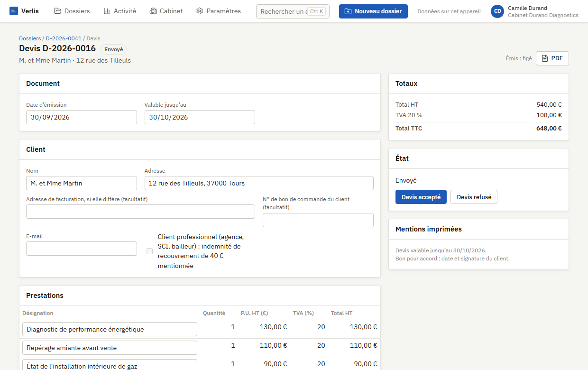Click the N° de bon de commande field

pyautogui.click(x=318, y=220)
